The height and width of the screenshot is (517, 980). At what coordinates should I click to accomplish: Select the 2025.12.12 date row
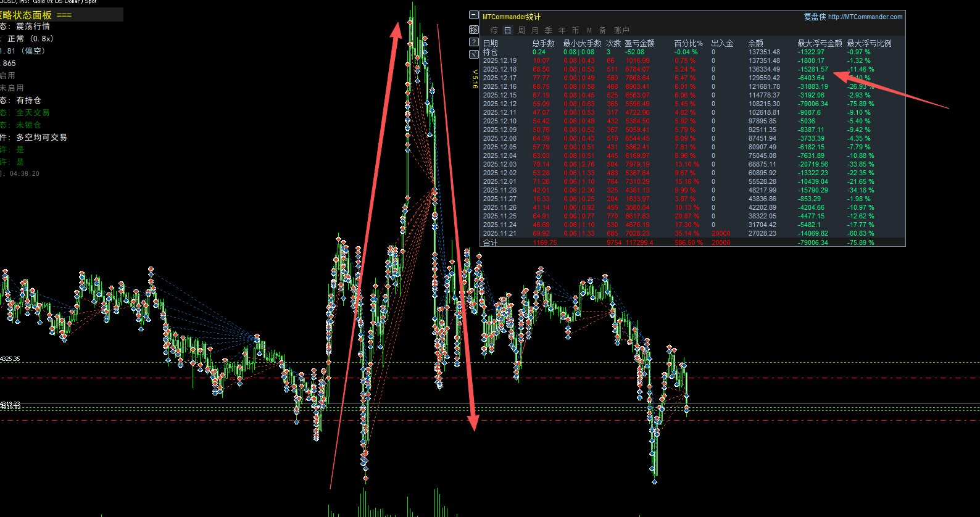click(x=500, y=104)
